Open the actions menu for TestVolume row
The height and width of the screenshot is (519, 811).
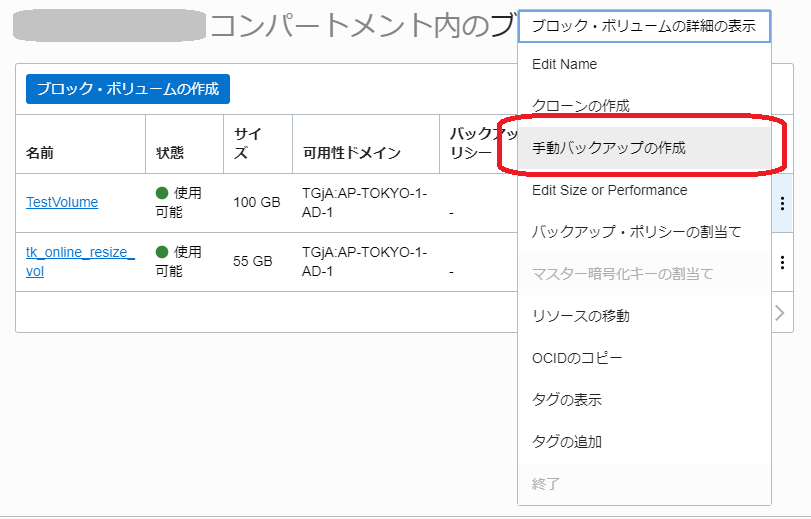782,203
